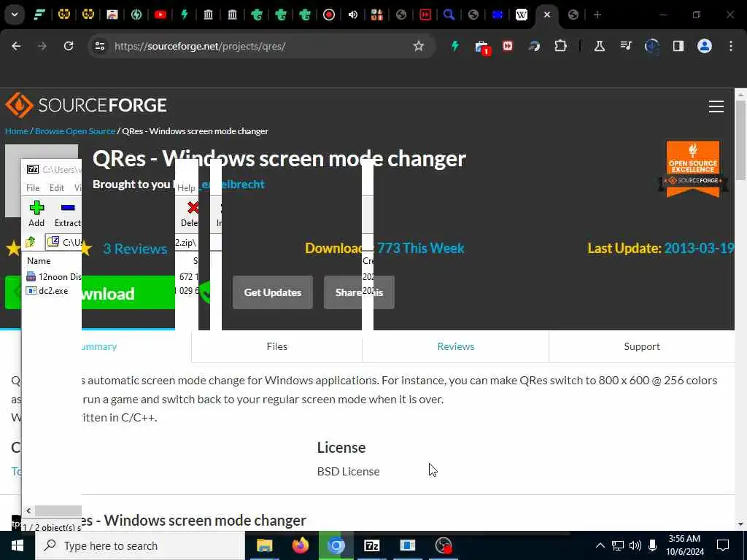Open 7-Zip from the taskbar
The image size is (747, 560).
click(371, 545)
